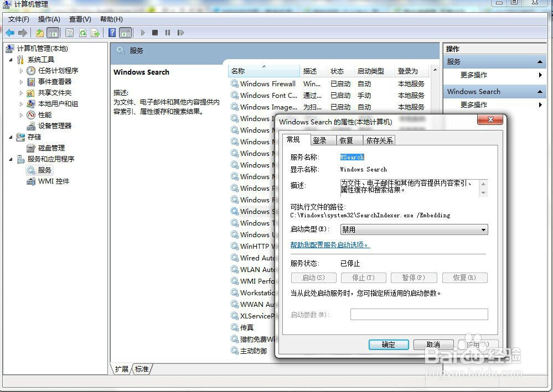The width and height of the screenshot is (553, 392).
Task: Select 本地用户和组 in the tree
Action: (x=58, y=104)
